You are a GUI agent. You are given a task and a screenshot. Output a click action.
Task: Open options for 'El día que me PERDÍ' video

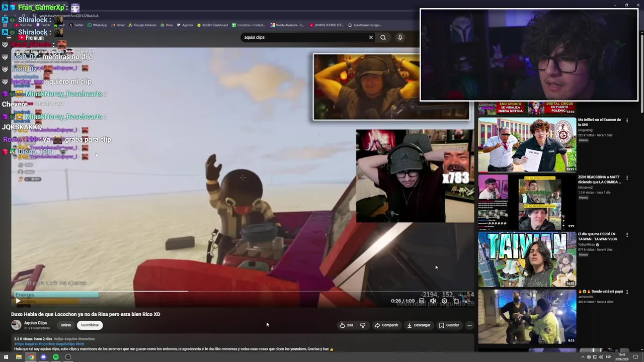point(626,235)
